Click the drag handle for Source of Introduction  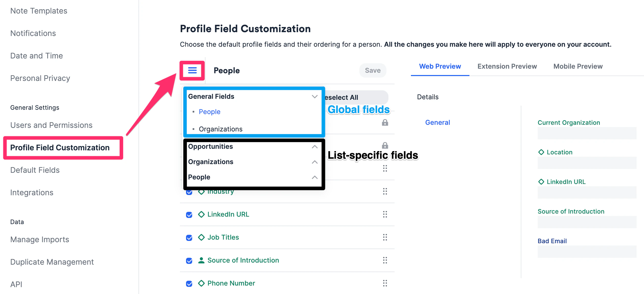(385, 260)
